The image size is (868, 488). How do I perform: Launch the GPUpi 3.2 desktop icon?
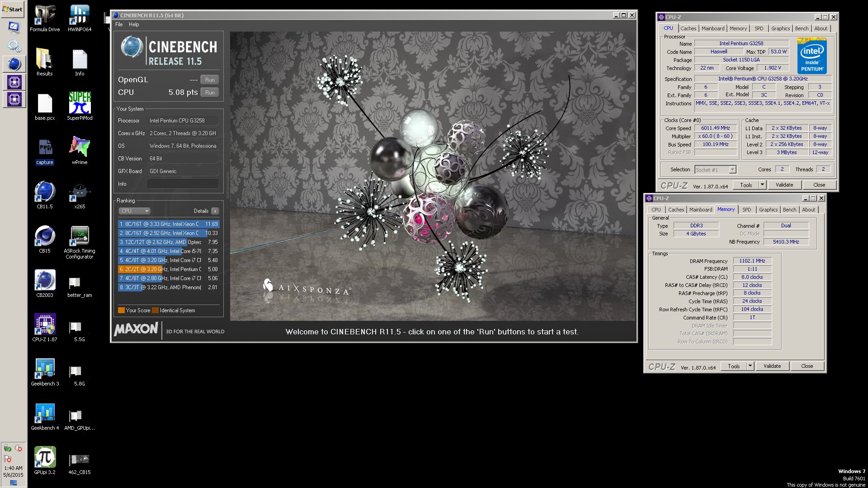(45, 461)
